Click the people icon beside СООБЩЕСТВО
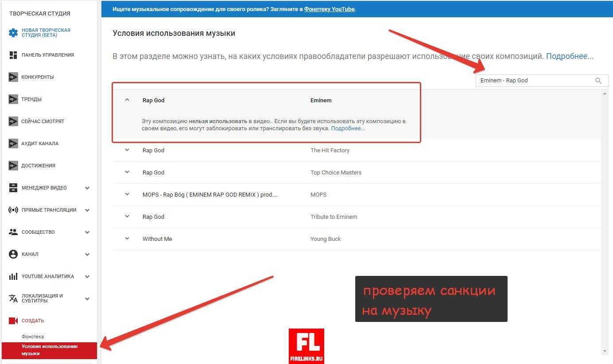The image size is (613, 364). click(x=13, y=232)
